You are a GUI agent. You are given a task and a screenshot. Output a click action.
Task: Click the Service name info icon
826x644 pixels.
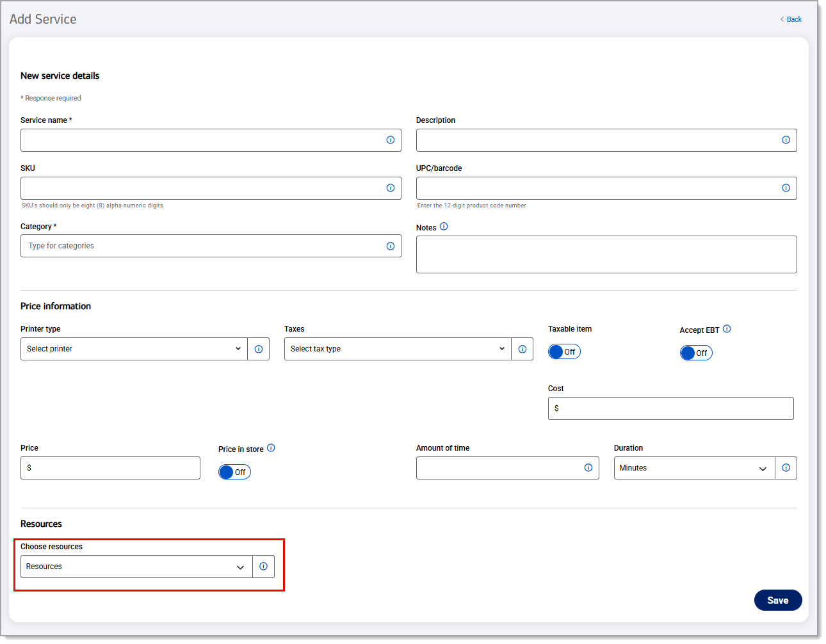tap(391, 140)
